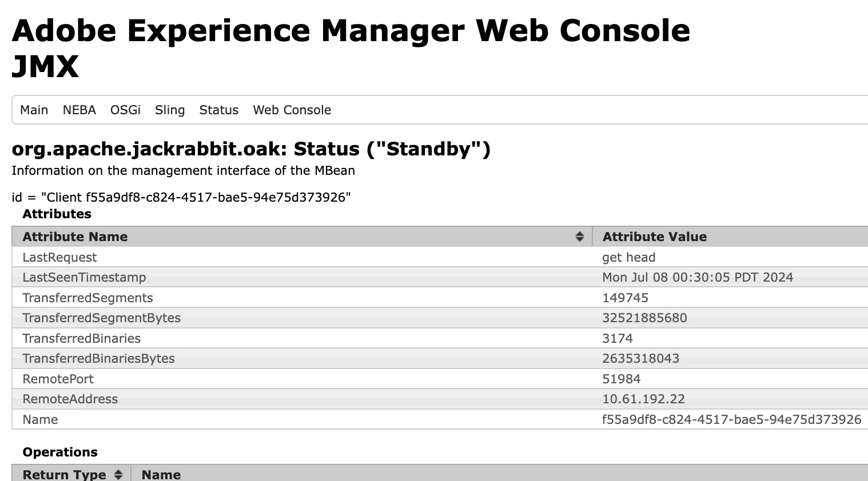Screen dimensions: 868x481
Task: Click the Attribute Value column header
Action: tap(730, 237)
